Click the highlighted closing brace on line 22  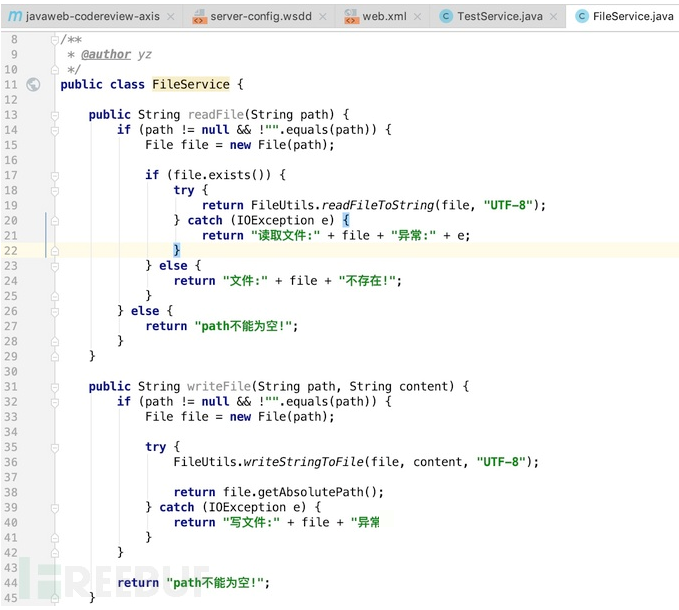point(176,250)
